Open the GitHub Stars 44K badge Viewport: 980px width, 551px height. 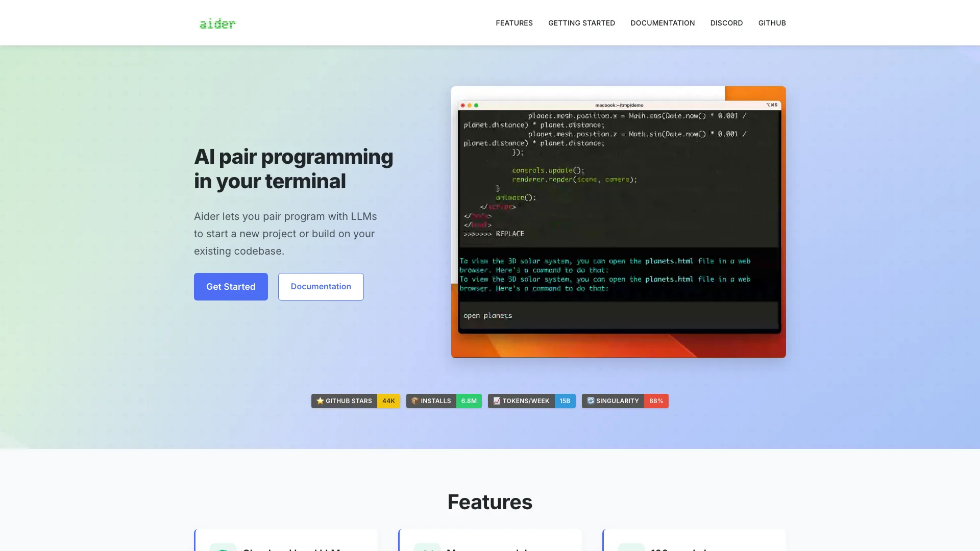point(356,401)
